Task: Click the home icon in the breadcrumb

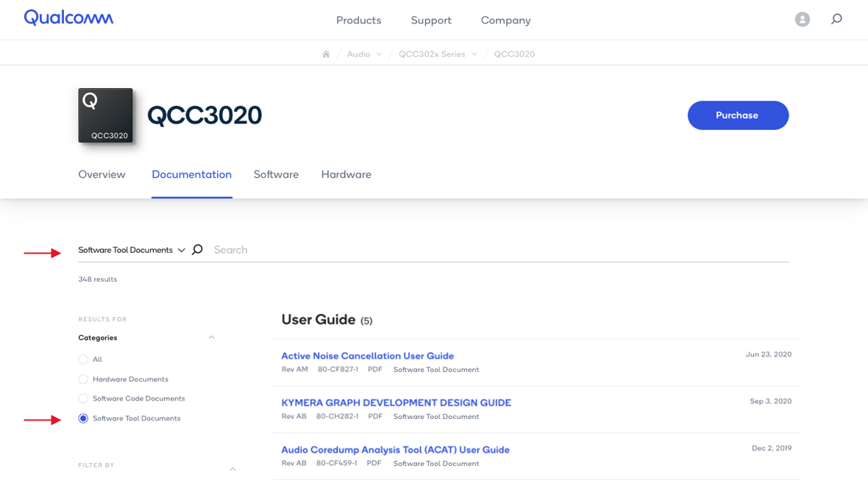Action: click(326, 53)
